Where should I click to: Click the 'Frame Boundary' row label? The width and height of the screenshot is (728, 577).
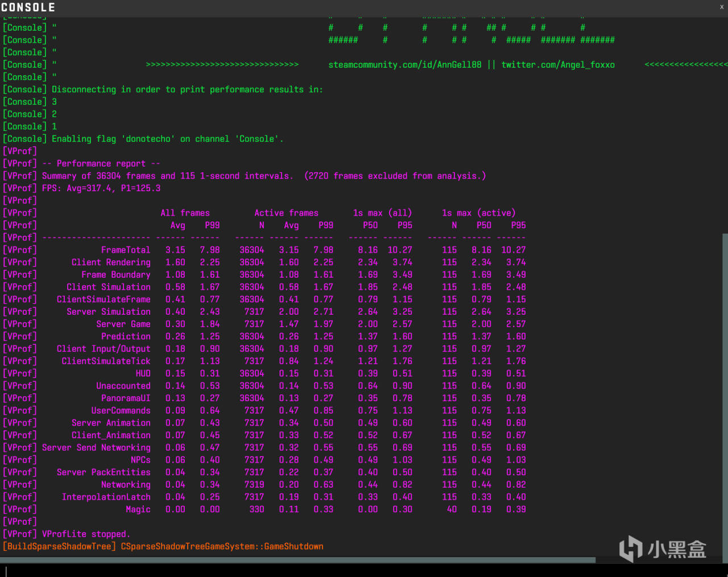[116, 274]
